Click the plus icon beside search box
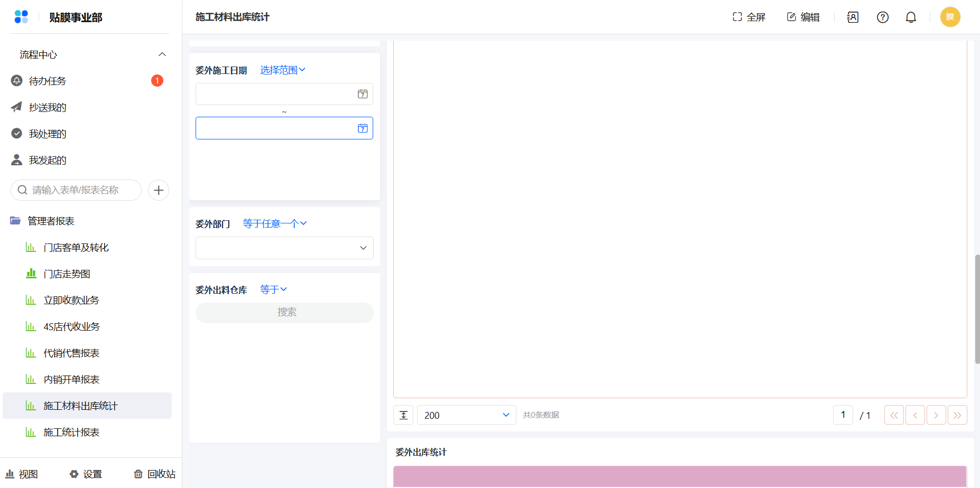Viewport: 980px width, 488px height. 159,190
